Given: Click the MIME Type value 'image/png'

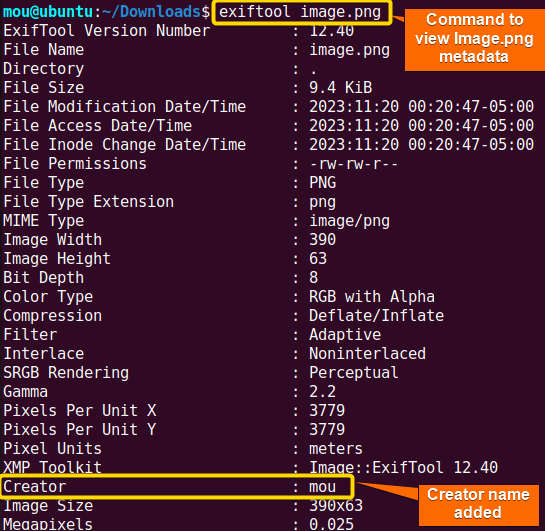Looking at the screenshot, I should pos(349,221).
